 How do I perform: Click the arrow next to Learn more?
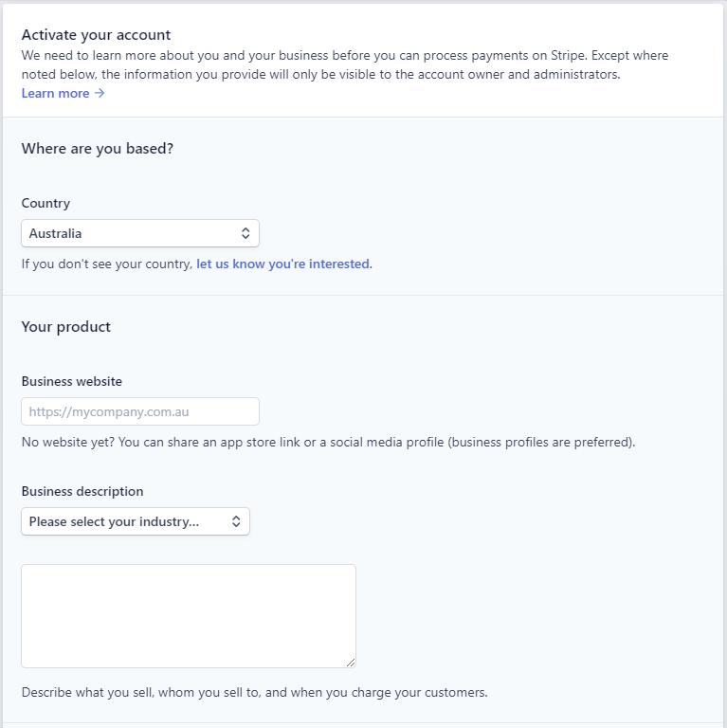(100, 93)
